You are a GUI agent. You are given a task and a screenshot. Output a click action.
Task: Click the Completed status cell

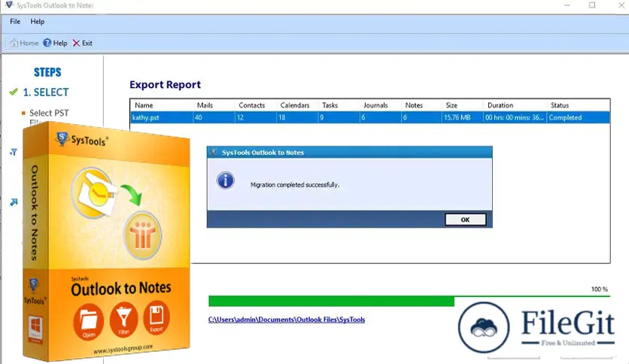coord(578,117)
